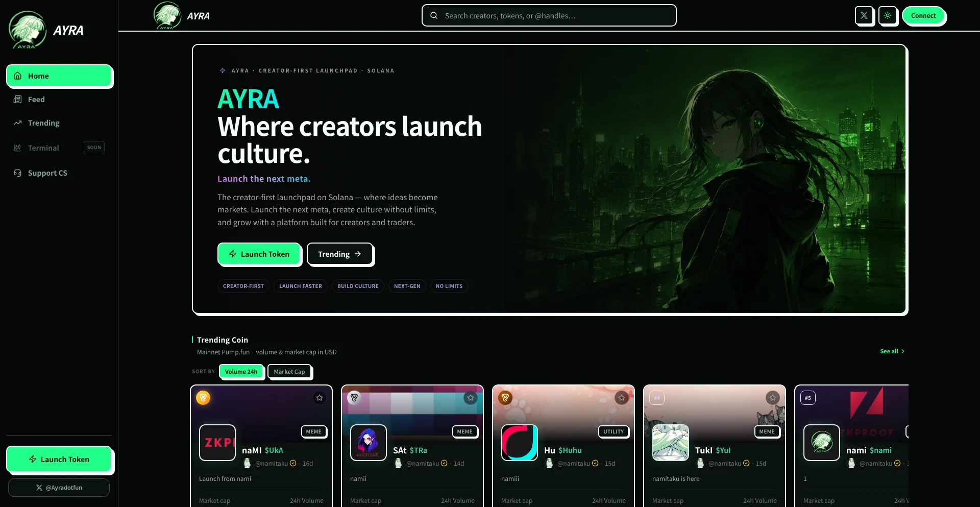The image size is (980, 507).
Task: Click the sidebar Launch Token button
Action: click(x=59, y=459)
